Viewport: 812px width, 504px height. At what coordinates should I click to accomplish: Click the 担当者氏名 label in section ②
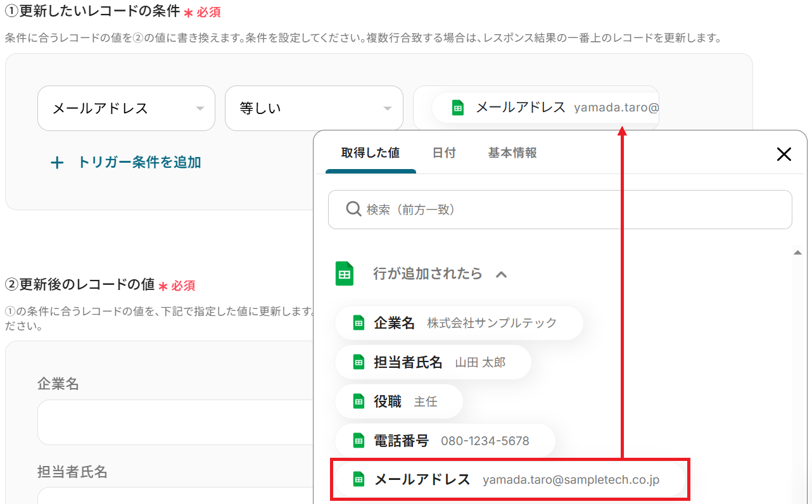[72, 472]
